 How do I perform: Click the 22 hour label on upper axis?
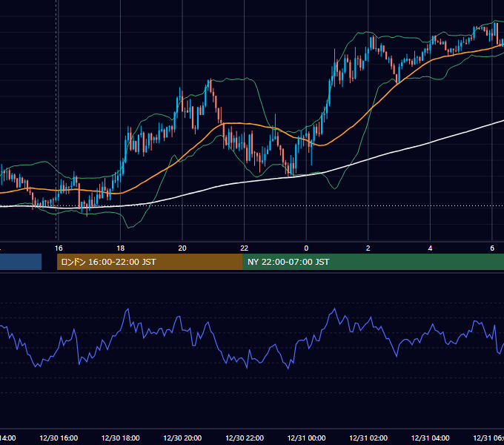pos(245,248)
